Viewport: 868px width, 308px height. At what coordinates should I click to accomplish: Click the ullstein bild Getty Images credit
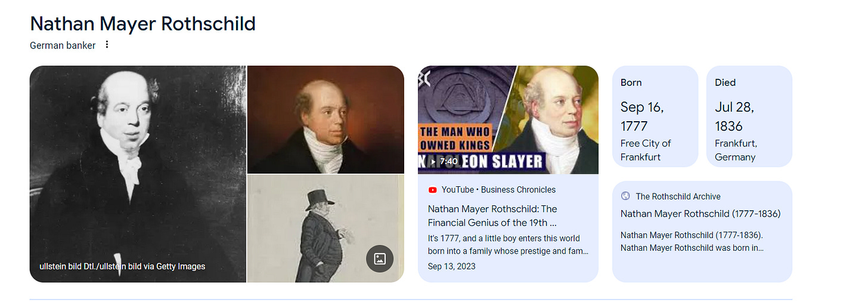pyautogui.click(x=122, y=266)
